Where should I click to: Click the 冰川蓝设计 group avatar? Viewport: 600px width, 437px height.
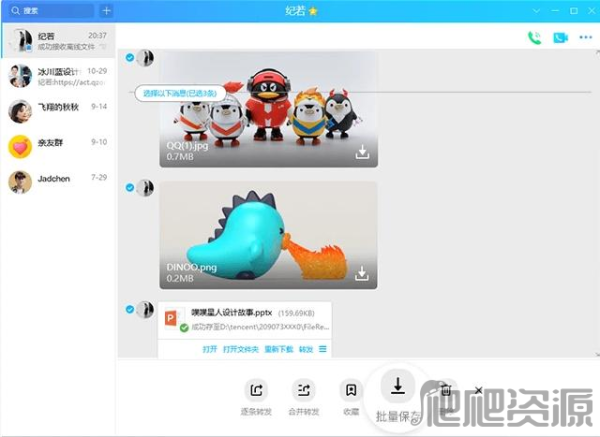(x=20, y=76)
